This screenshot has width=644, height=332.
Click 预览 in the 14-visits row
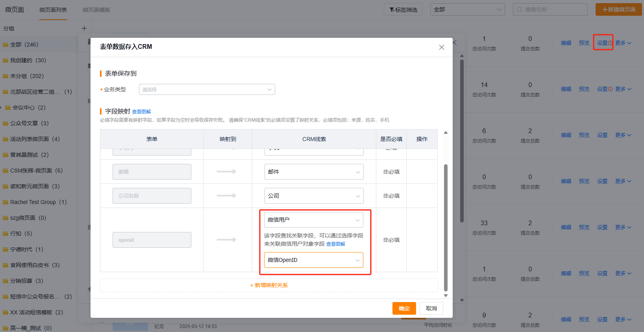tap(584, 89)
